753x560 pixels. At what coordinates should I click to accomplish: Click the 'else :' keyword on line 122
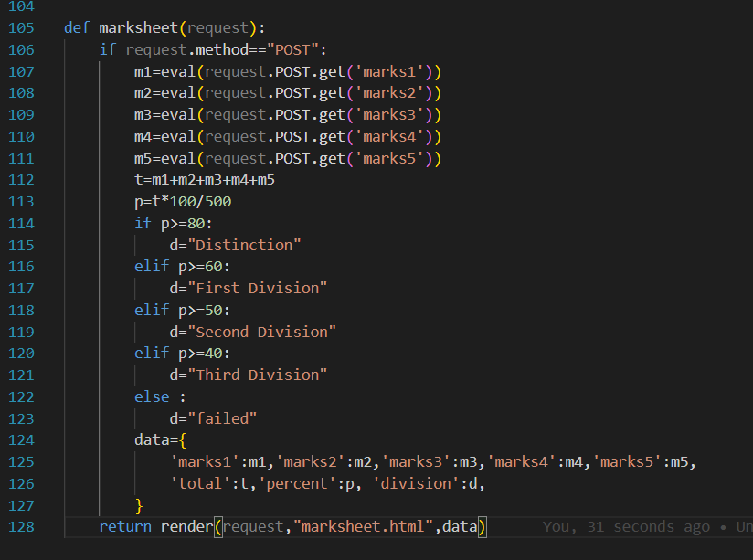[160, 397]
